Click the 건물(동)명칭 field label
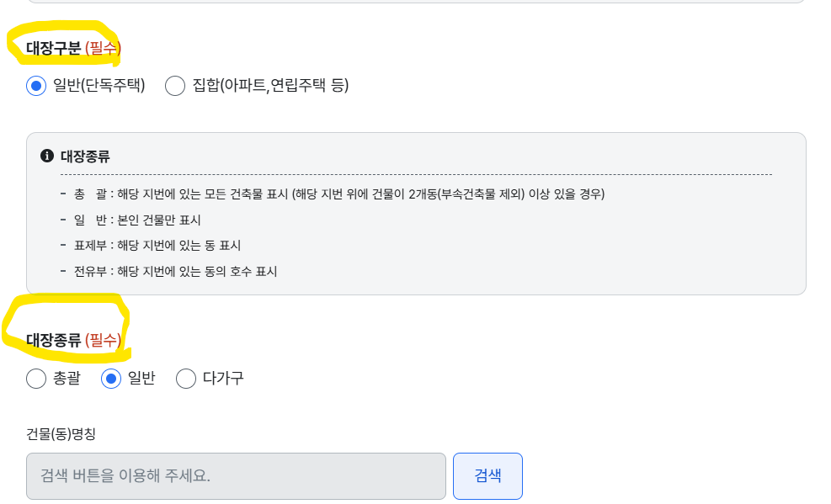831x504 pixels. click(61, 434)
